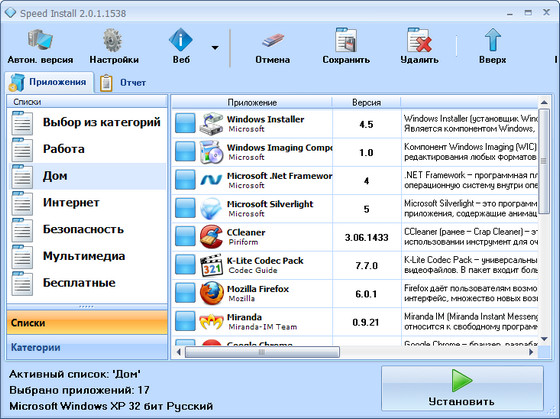The width and height of the screenshot is (560, 419).
Task: Click the .Net Framework wave icon
Action: point(211,180)
